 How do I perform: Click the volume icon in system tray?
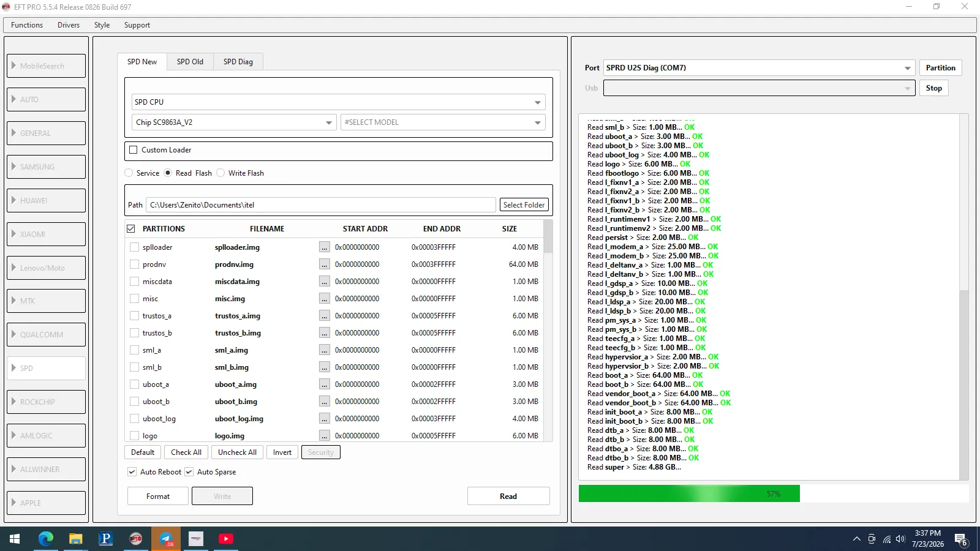point(900,539)
